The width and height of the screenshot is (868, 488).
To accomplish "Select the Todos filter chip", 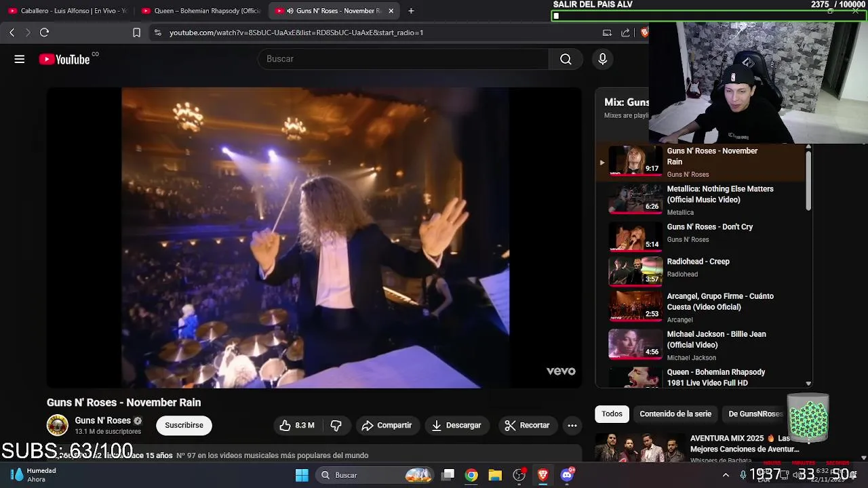I will tap(612, 414).
